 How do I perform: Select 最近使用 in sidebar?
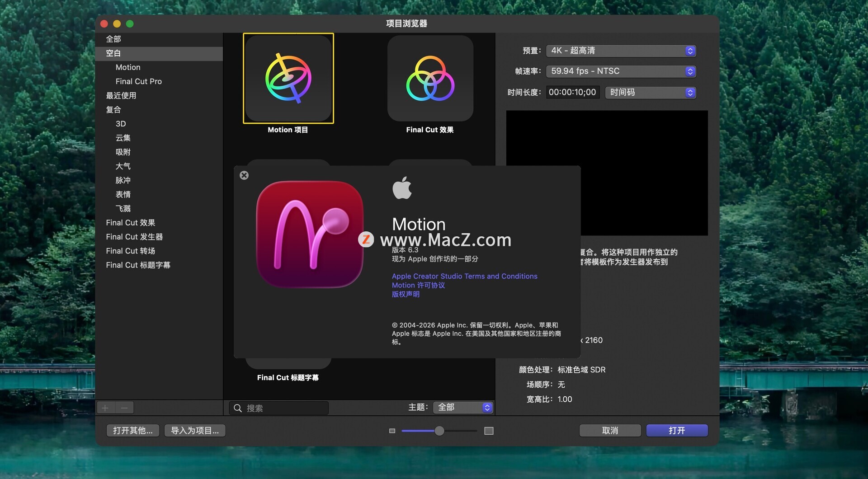(159, 96)
